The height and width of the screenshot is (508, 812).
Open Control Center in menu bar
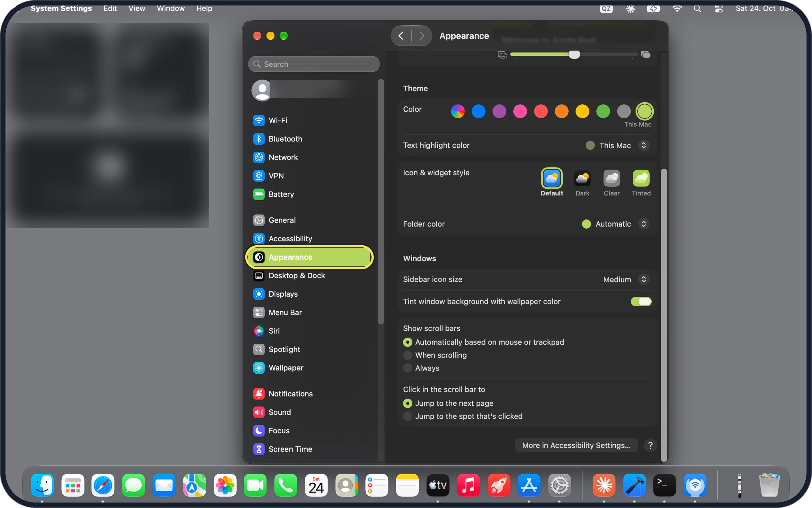tap(719, 9)
